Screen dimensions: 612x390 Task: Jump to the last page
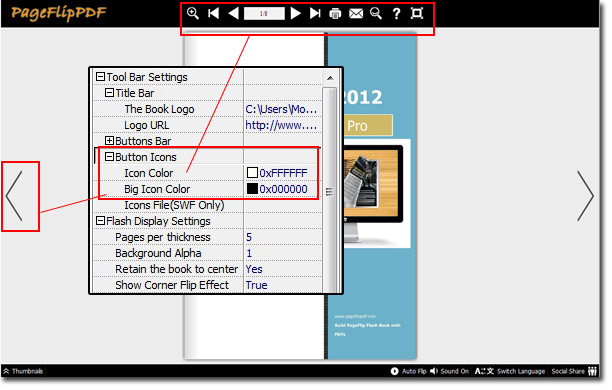(315, 13)
